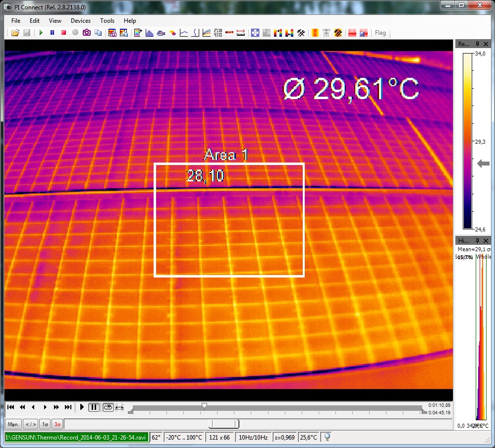
Task: Open the Tools menu
Action: click(x=107, y=21)
